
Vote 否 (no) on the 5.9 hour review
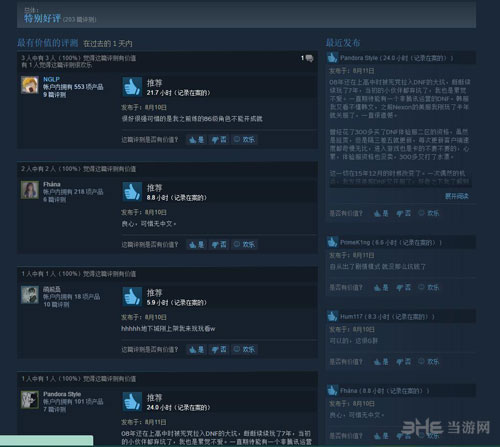click(219, 349)
